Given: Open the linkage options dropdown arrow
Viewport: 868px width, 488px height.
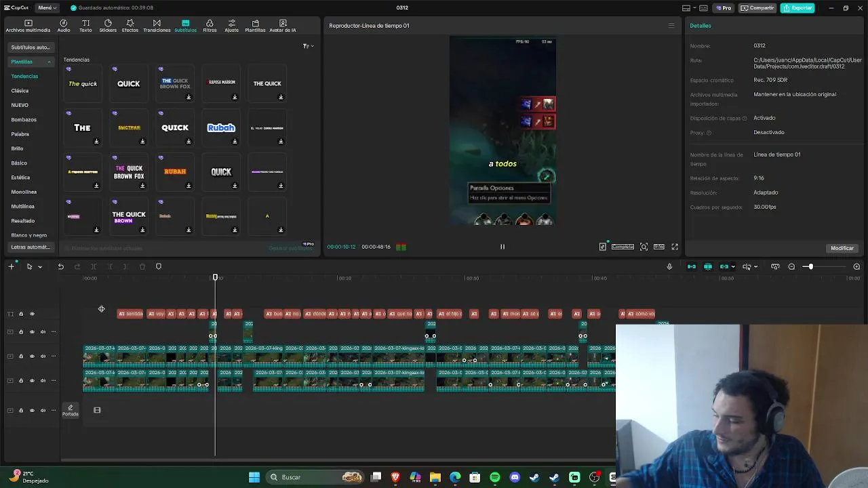Looking at the screenshot, I should click(x=733, y=267).
